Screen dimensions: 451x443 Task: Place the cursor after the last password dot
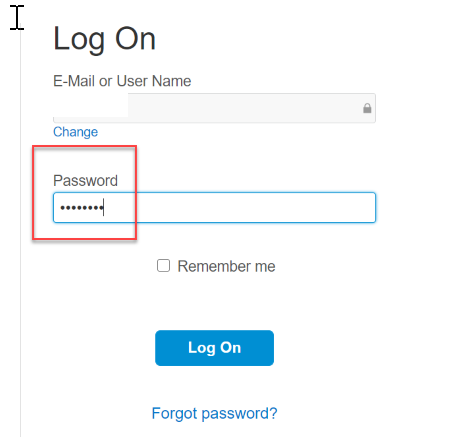[104, 208]
